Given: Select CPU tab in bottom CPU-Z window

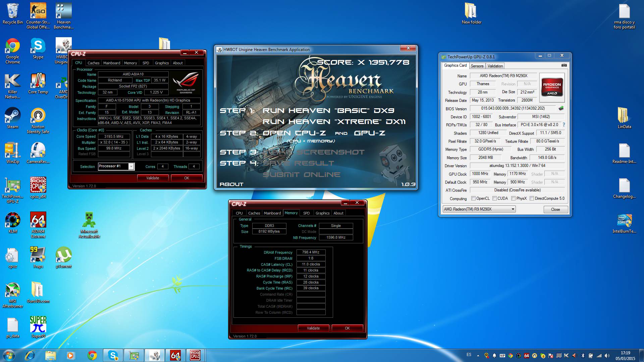Looking at the screenshot, I should click(239, 213).
